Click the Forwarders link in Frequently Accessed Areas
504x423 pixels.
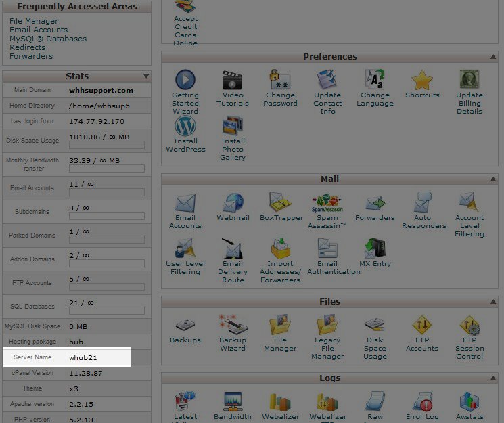click(31, 56)
